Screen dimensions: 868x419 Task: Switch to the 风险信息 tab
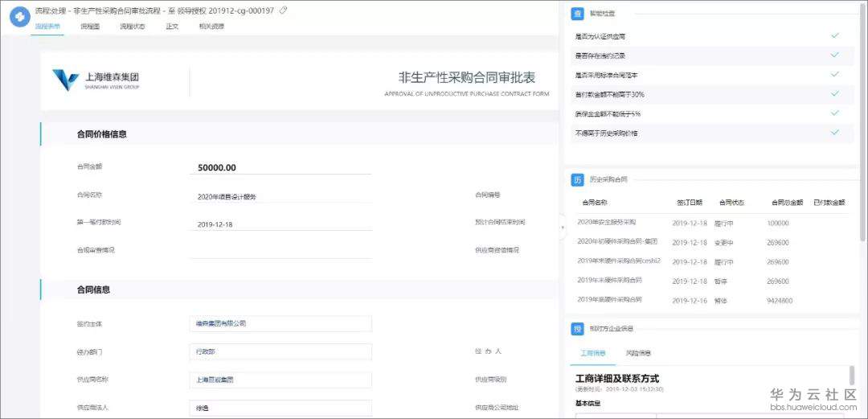click(x=638, y=352)
